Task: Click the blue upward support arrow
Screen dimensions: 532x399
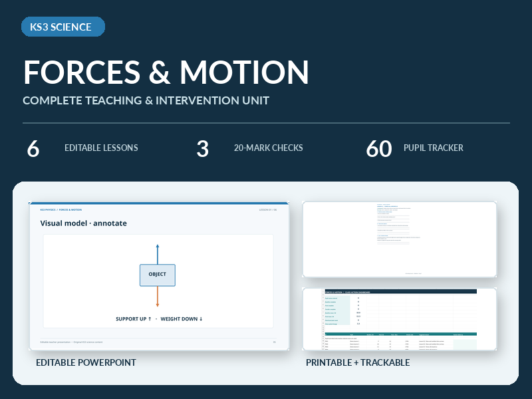Action: pos(158,254)
